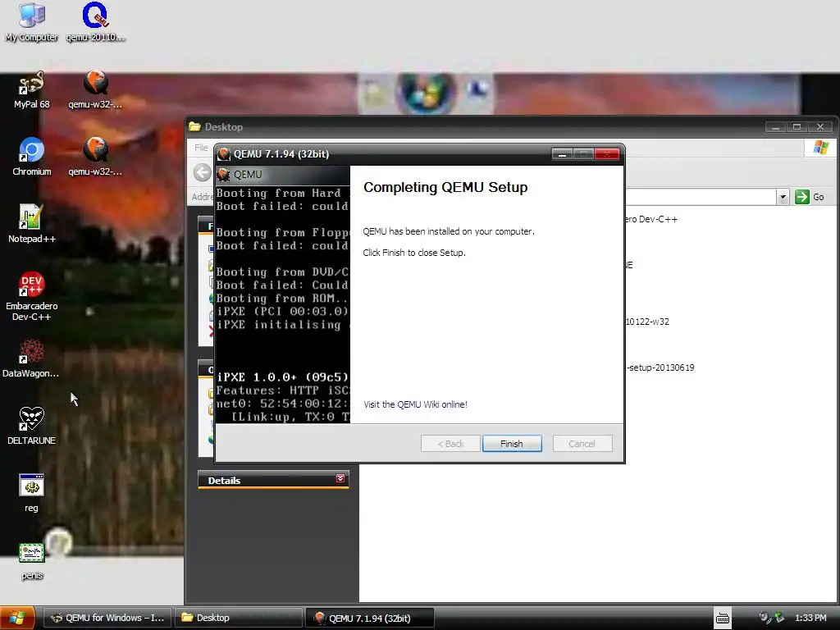
Task: Click the 'Completing QEMU Setup' heading
Action: [x=445, y=188]
